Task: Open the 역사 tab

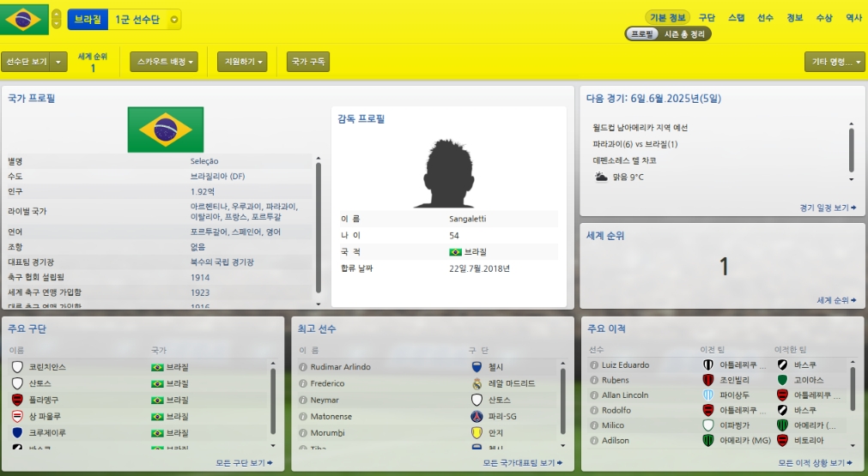Action: click(x=853, y=18)
